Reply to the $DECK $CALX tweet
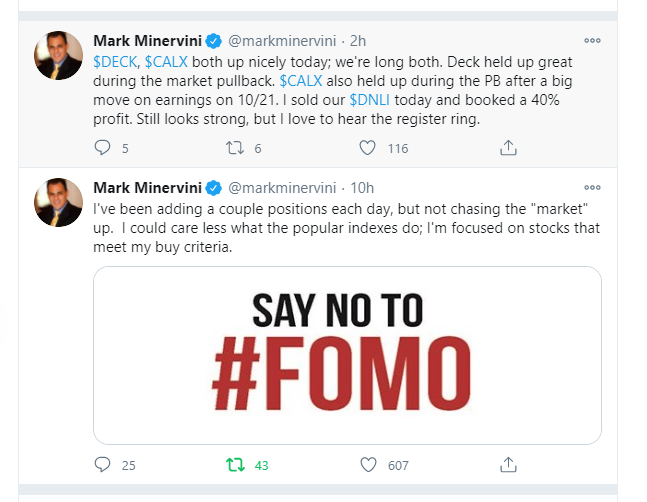The image size is (647, 502). (101, 148)
